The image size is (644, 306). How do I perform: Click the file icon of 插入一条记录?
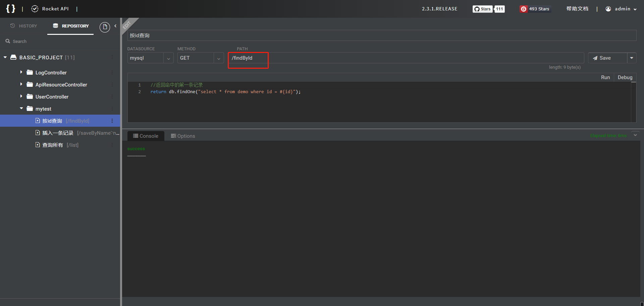point(38,133)
